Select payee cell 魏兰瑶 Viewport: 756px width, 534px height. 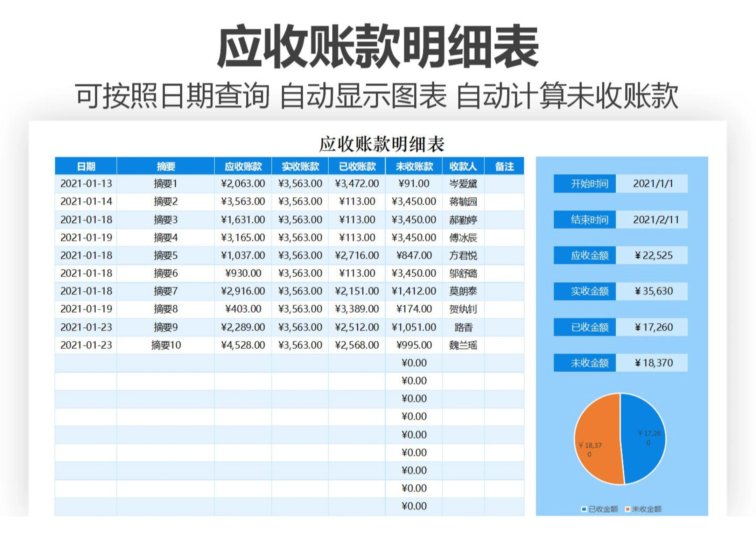(x=463, y=345)
